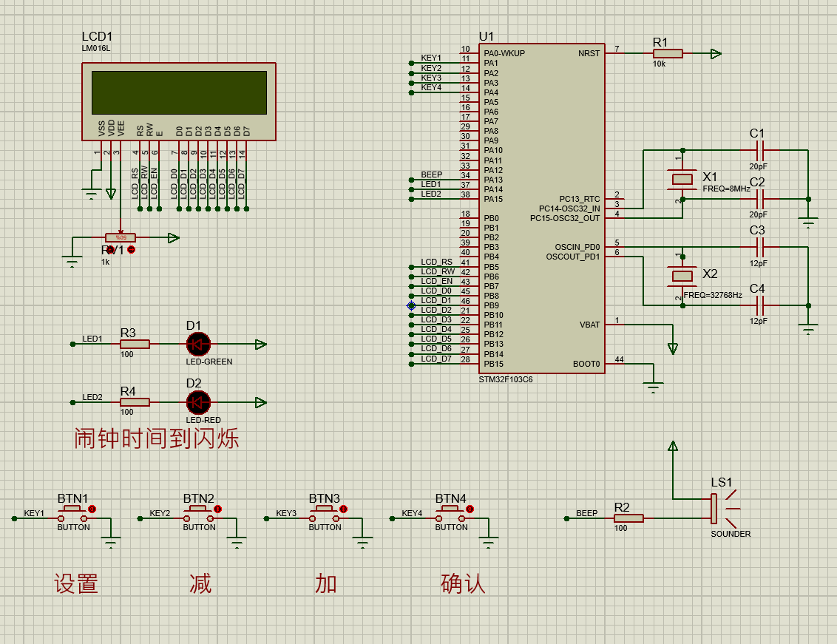Viewport: 837px width, 644px height.
Task: Select the 32768Hz crystal X2
Action: 682,276
